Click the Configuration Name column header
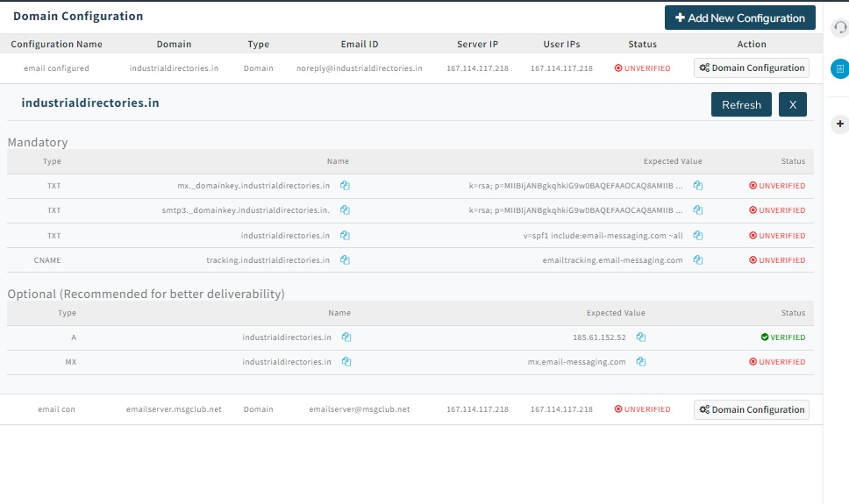 (56, 45)
